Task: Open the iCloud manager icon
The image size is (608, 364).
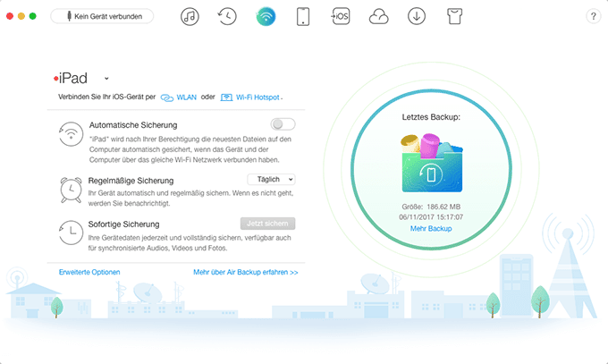Action: tap(378, 17)
